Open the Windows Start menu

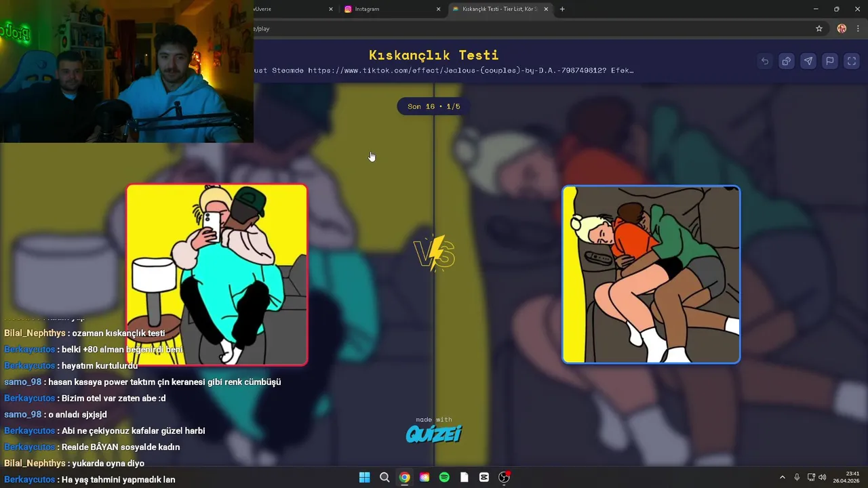click(x=364, y=477)
